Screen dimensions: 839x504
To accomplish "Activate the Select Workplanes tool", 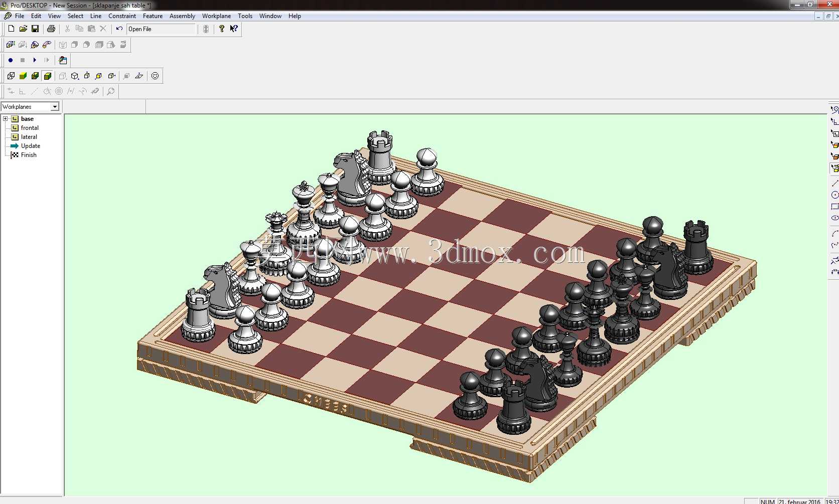I will [834, 133].
